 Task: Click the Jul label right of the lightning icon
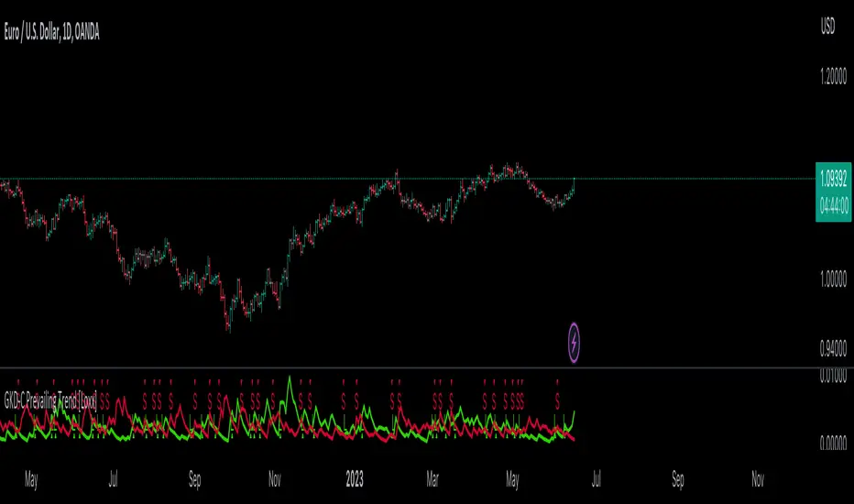[597, 479]
